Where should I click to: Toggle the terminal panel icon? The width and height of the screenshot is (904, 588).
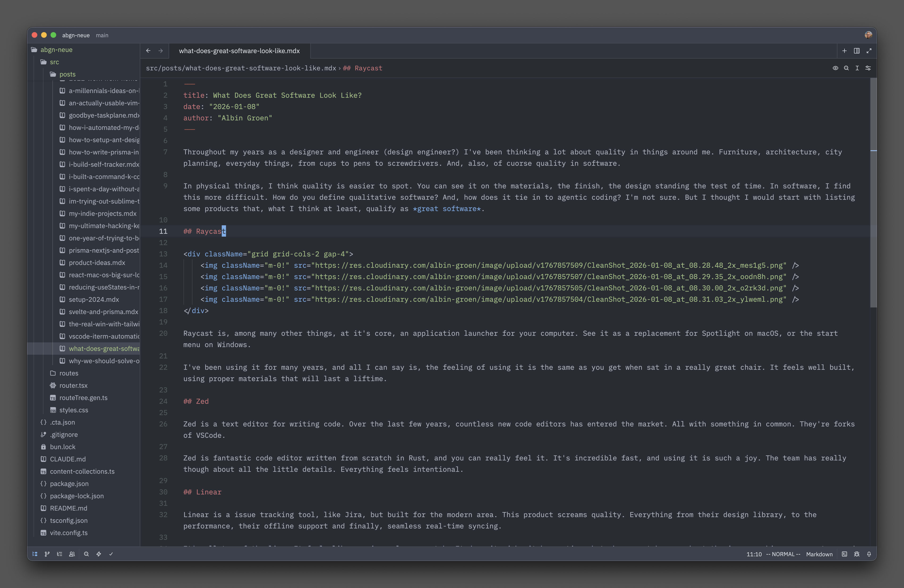[844, 554]
